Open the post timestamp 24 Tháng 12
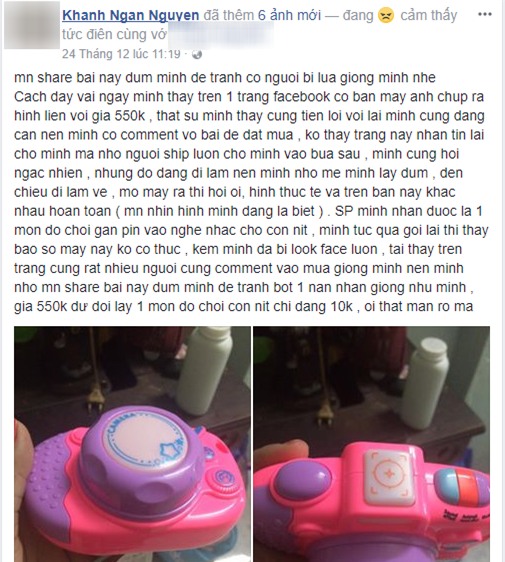The width and height of the screenshot is (505, 562). tap(121, 54)
